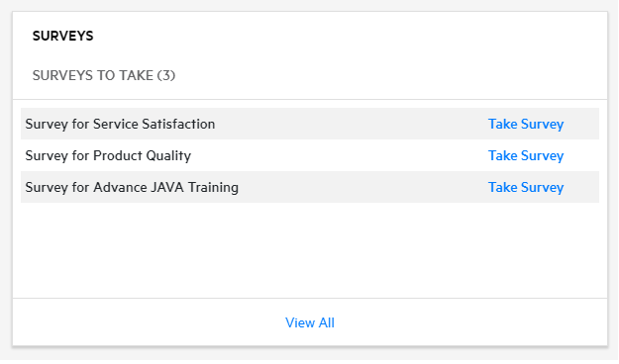Click the word Product in the second row
The image size is (619, 364).
[118, 155]
